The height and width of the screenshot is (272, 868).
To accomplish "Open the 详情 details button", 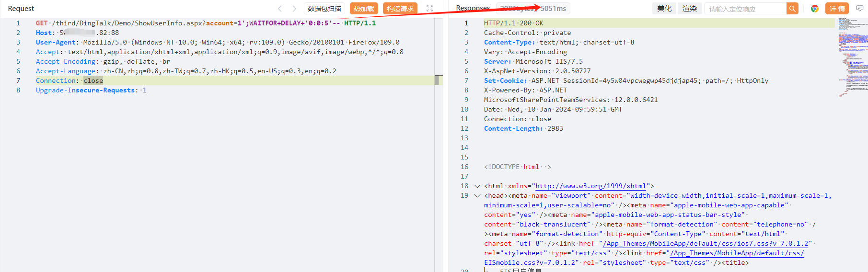I will pyautogui.click(x=837, y=9).
